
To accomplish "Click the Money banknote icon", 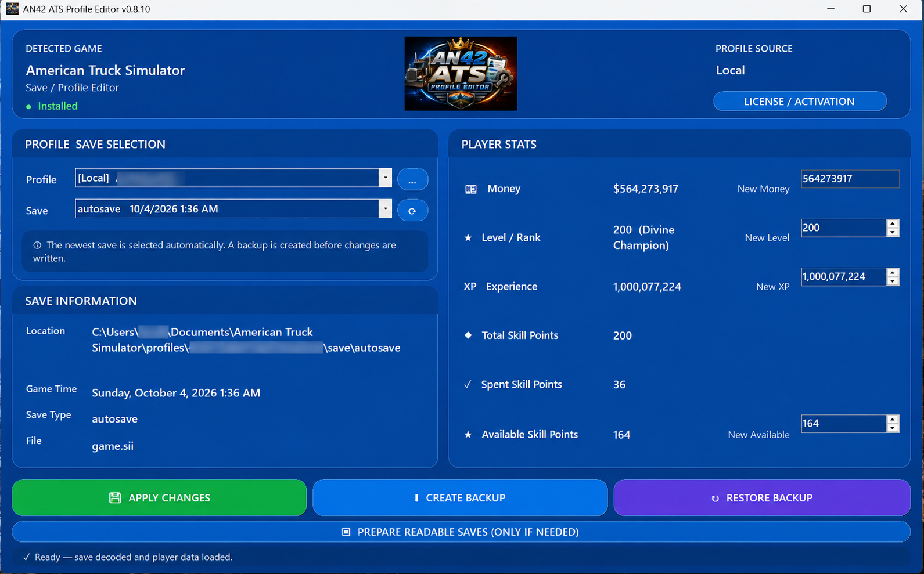I will point(471,189).
